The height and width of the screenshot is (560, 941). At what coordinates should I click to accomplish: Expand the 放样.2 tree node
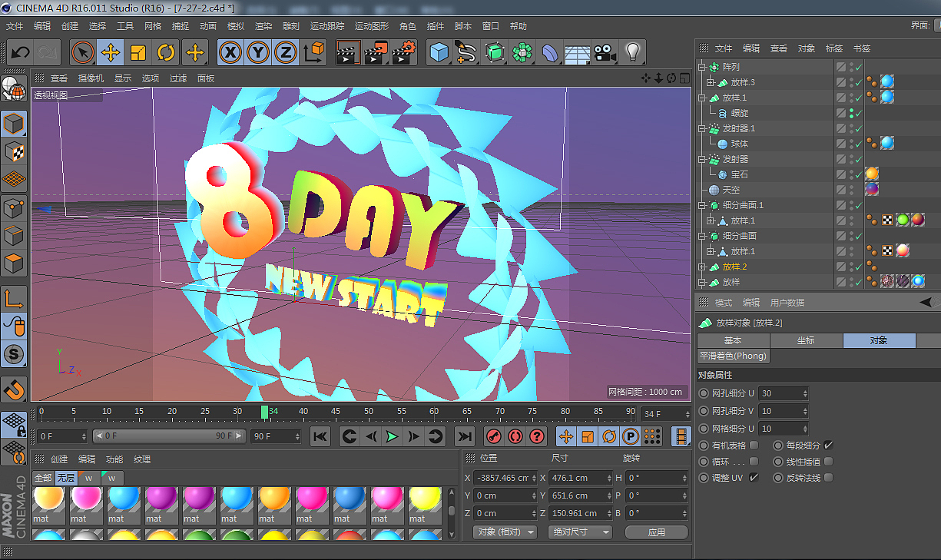click(702, 267)
